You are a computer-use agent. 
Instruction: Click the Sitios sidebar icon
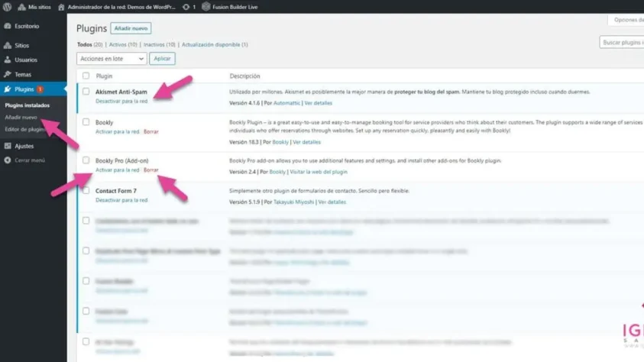click(x=8, y=45)
